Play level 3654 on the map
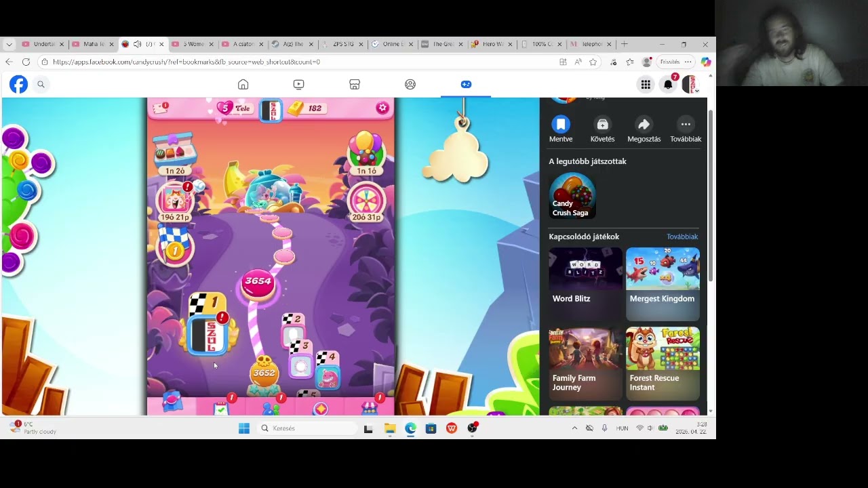This screenshot has width=868, height=488. coord(258,283)
